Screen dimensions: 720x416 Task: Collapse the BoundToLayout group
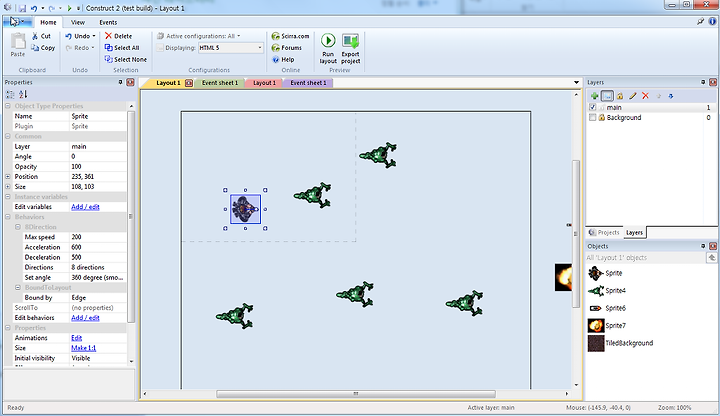[x=18, y=287]
